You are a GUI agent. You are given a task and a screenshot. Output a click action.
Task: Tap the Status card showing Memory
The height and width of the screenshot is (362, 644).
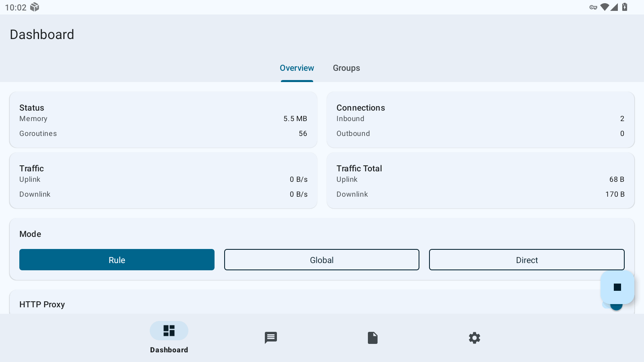click(163, 120)
